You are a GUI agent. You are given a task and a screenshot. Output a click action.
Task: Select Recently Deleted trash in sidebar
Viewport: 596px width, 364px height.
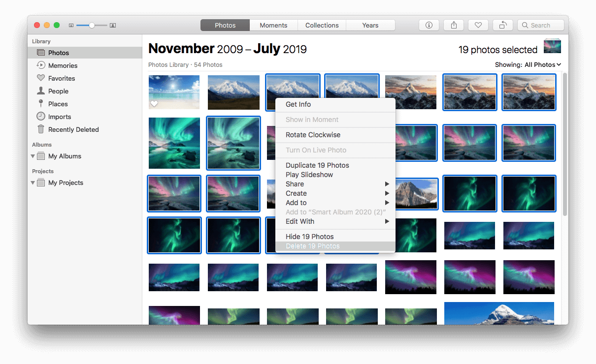[x=73, y=129]
